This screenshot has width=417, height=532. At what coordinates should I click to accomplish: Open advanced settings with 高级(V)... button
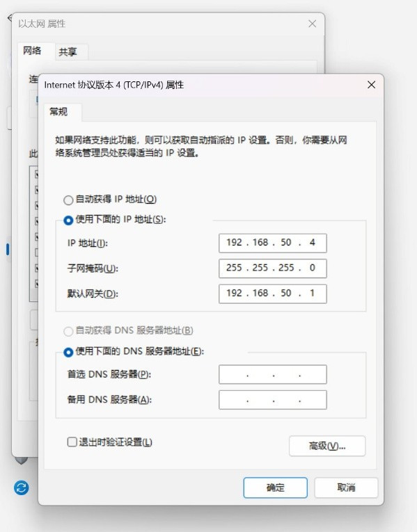327,446
